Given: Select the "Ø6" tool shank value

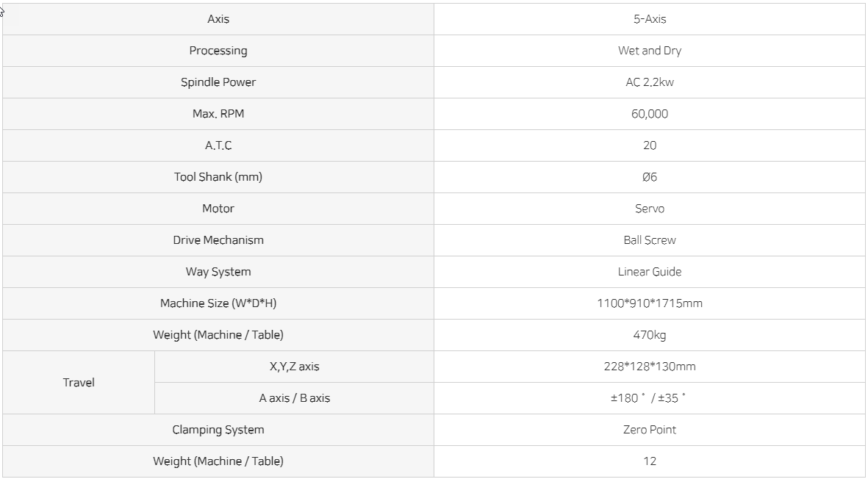Looking at the screenshot, I should pos(650,177).
